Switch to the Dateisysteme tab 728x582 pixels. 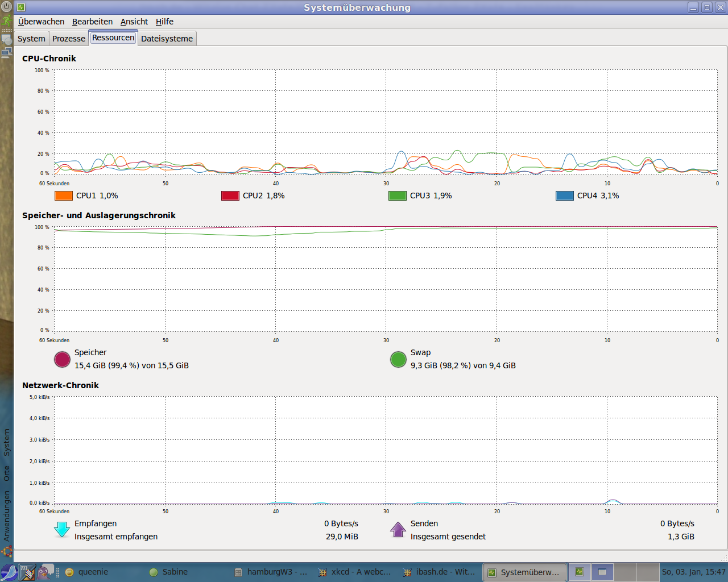click(167, 39)
